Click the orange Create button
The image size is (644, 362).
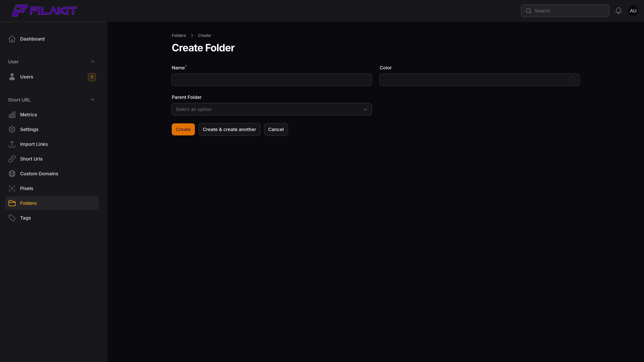tap(183, 129)
